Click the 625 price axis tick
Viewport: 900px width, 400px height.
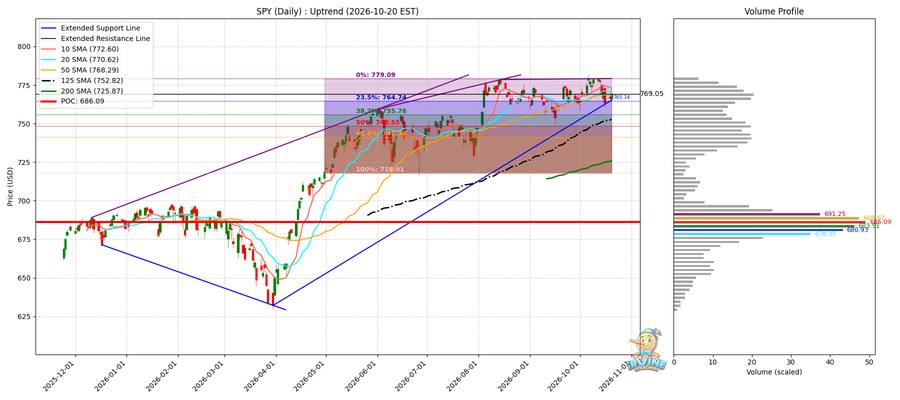click(26, 317)
